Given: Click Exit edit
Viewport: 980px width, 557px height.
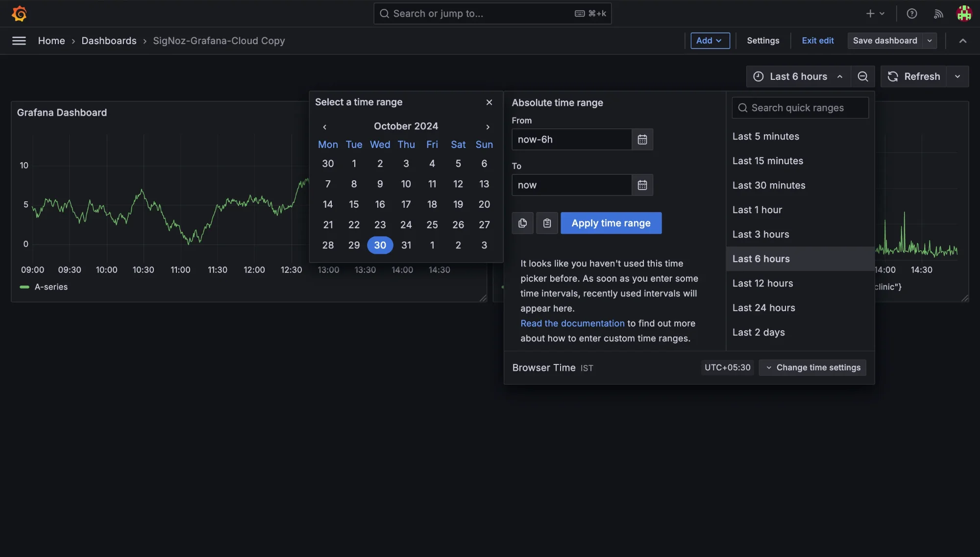Looking at the screenshot, I should pos(817,41).
